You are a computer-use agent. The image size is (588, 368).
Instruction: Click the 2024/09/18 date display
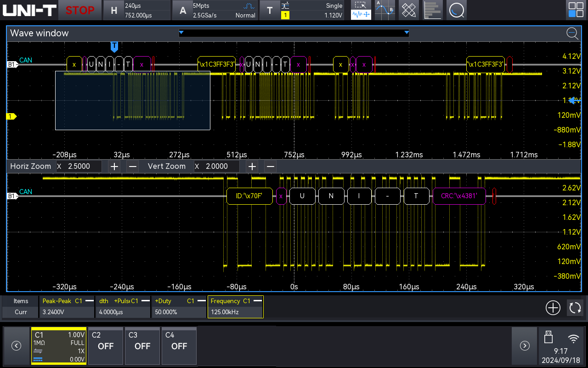coord(561,360)
